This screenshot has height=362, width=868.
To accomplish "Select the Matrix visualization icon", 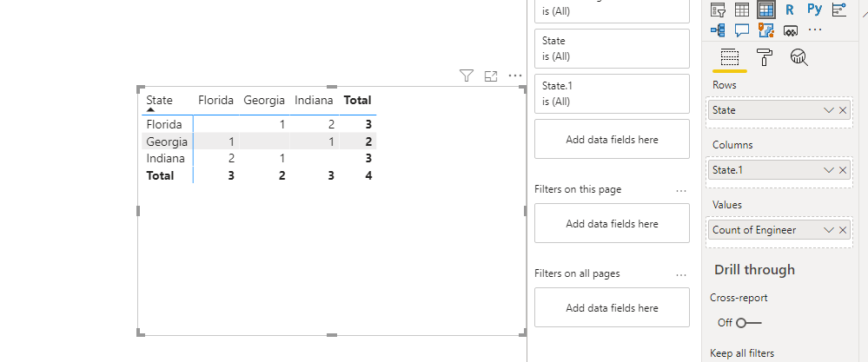I will (766, 10).
